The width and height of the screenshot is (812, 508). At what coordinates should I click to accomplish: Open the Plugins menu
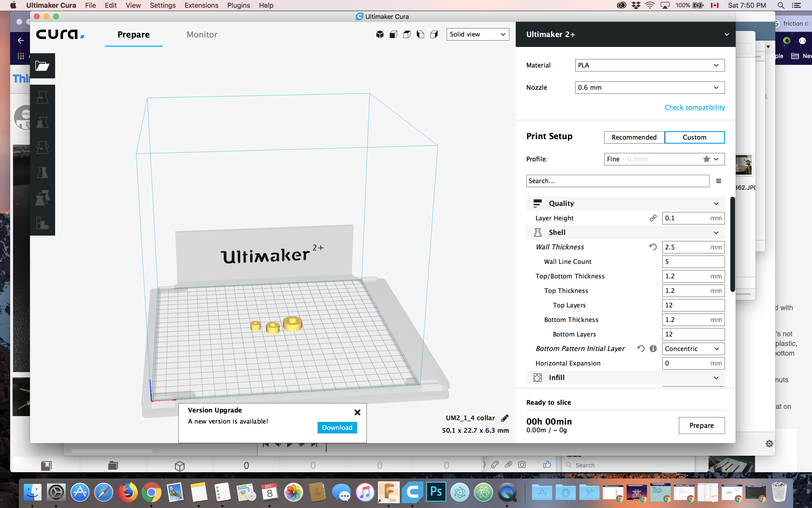[x=238, y=5]
